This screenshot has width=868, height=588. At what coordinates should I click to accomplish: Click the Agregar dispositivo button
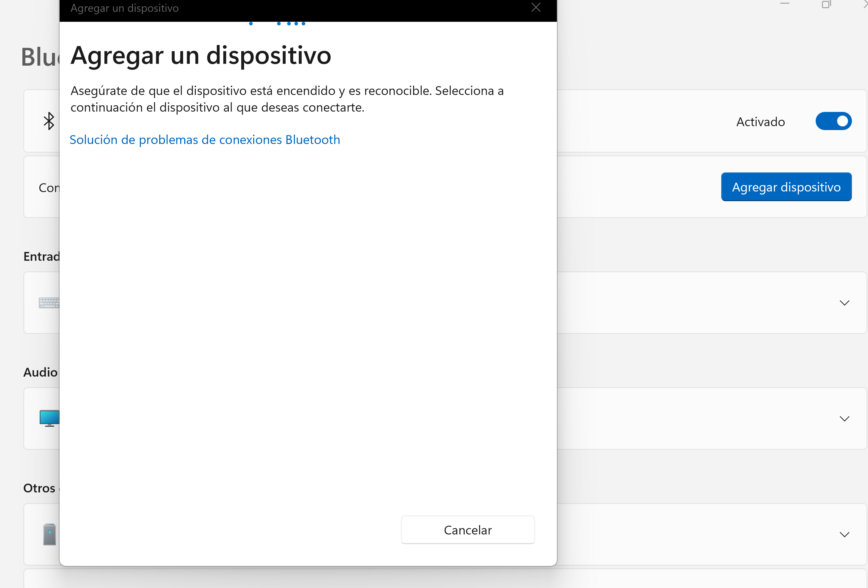[x=786, y=187]
